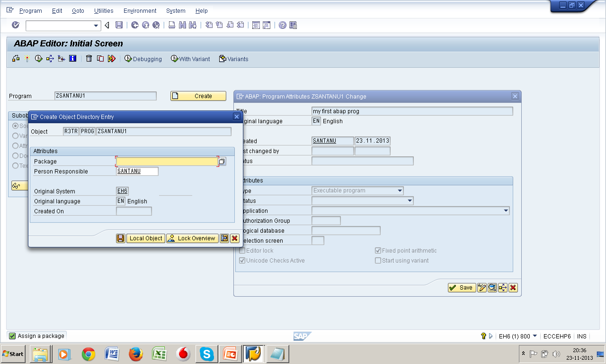This screenshot has width=606, height=364.
Task: Click the Debugging toolbar button
Action: (143, 59)
